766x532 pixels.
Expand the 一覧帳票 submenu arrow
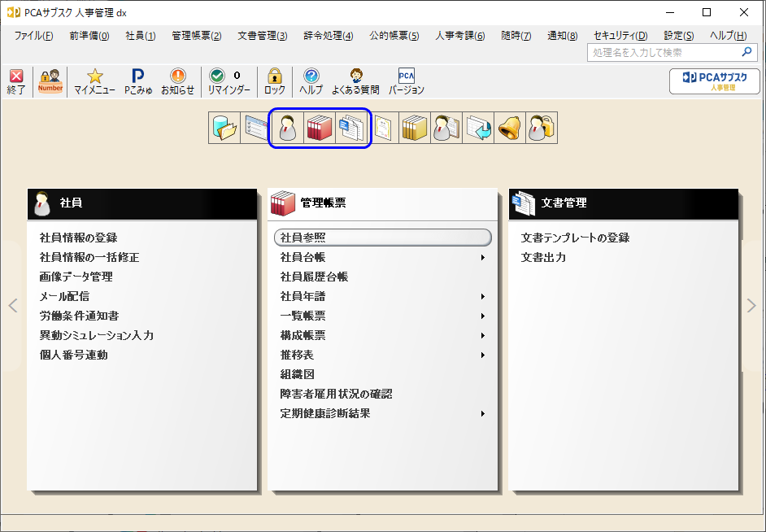click(483, 316)
